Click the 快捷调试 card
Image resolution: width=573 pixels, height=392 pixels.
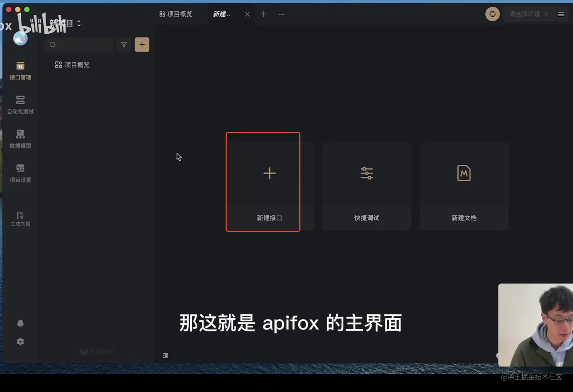[x=367, y=186]
